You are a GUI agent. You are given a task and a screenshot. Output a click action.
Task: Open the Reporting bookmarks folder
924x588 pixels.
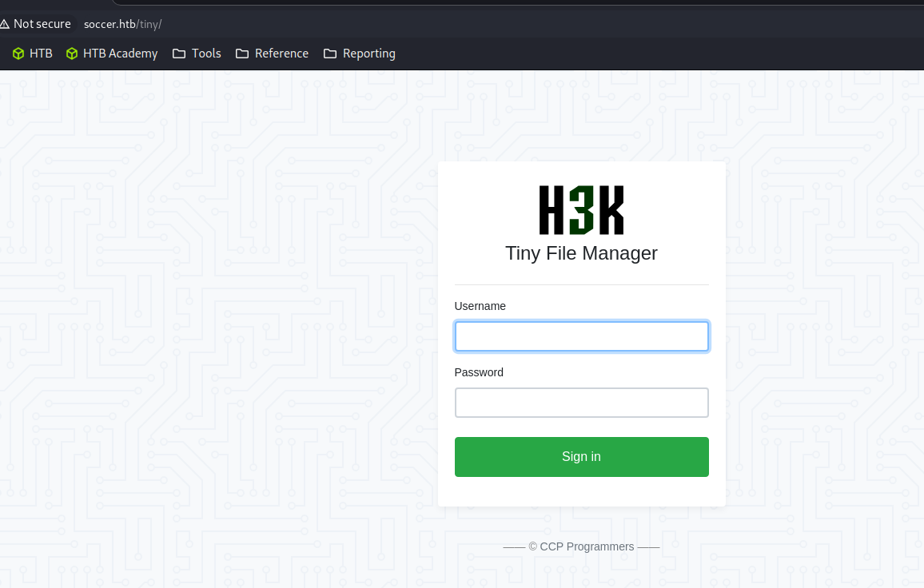pos(360,54)
